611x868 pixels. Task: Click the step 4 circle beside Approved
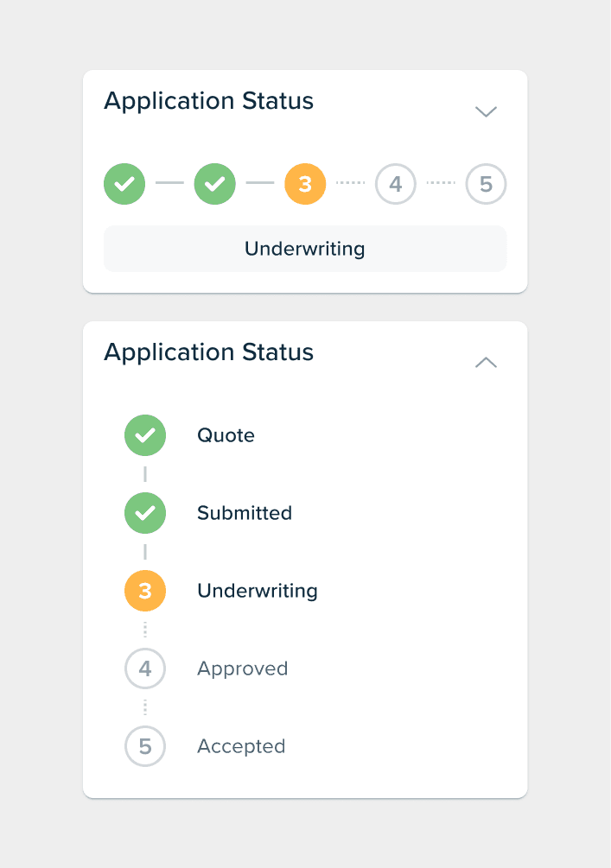pyautogui.click(x=145, y=668)
